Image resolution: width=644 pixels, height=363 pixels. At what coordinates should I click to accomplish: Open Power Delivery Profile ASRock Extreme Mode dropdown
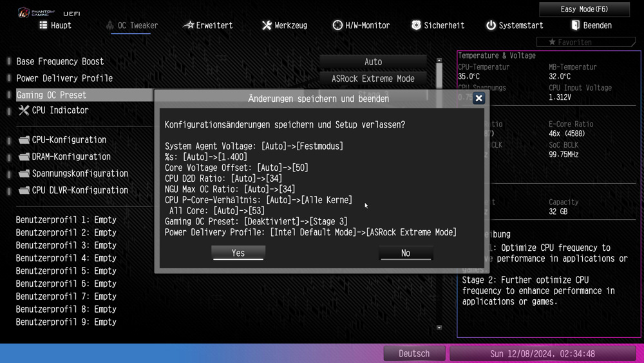click(373, 79)
